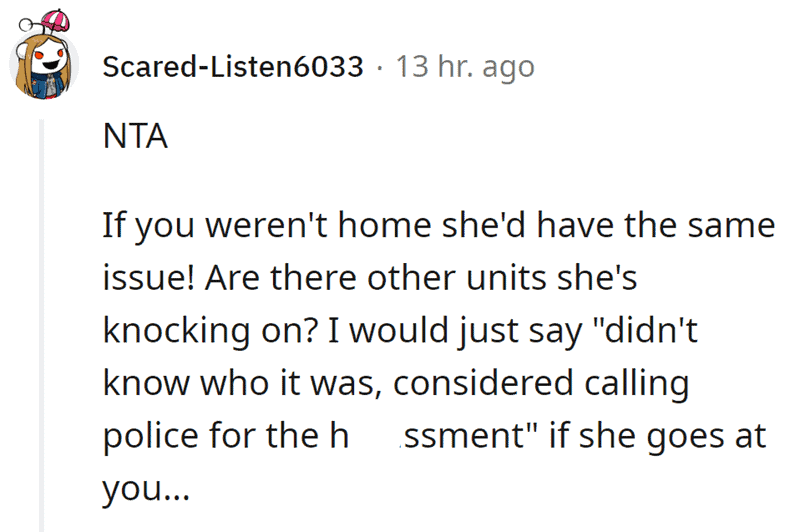The width and height of the screenshot is (800, 532).
Task: Click the sentence "issue! Are there other units she's"
Action: [370, 278]
